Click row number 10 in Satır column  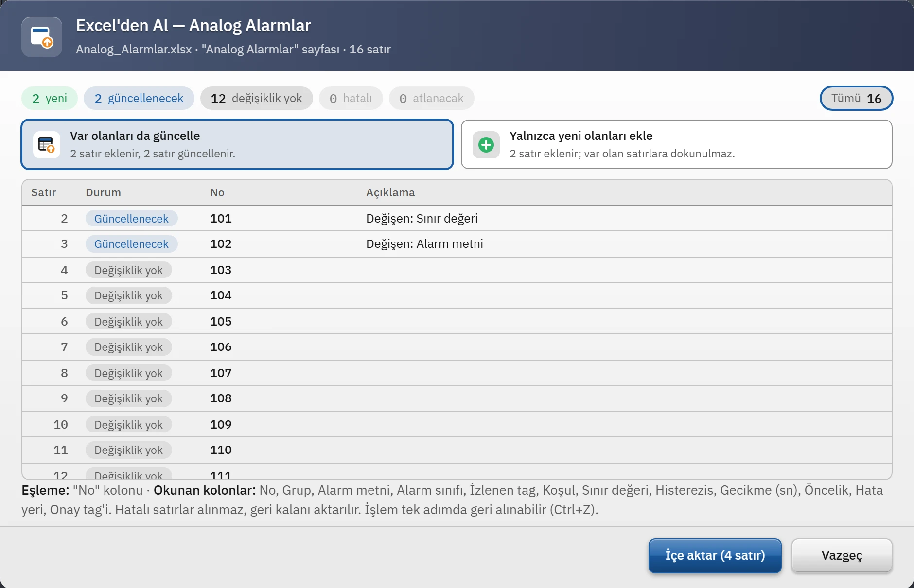click(61, 424)
